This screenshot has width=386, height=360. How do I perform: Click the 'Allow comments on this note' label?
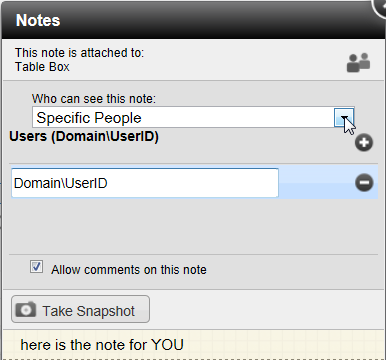coord(129,270)
